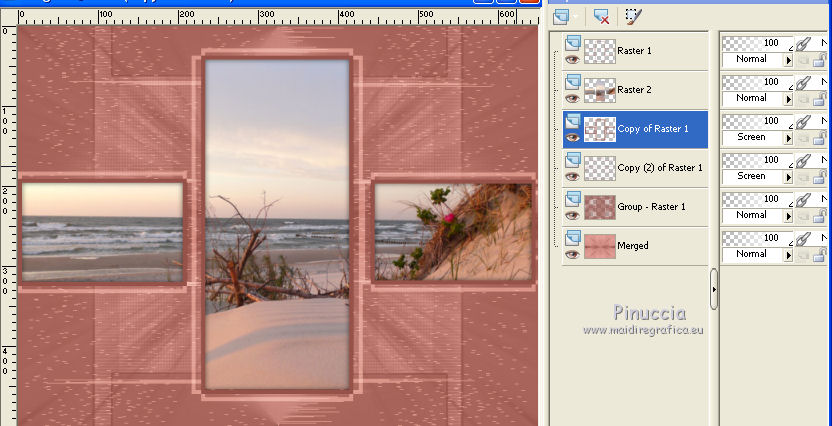Viewport: 832px width, 426px height.
Task: Click the layer type icon of Merged layer
Action: [x=573, y=238]
